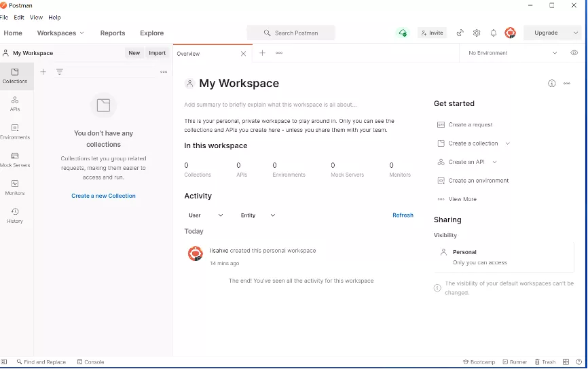
Task: Expand the Workspaces dropdown
Action: (60, 33)
